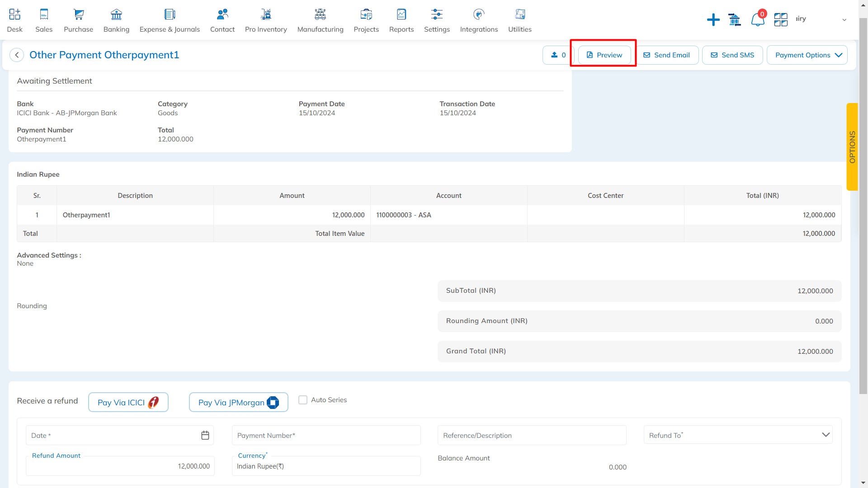The image size is (868, 488).
Task: Click the Preview button
Action: (x=604, y=55)
